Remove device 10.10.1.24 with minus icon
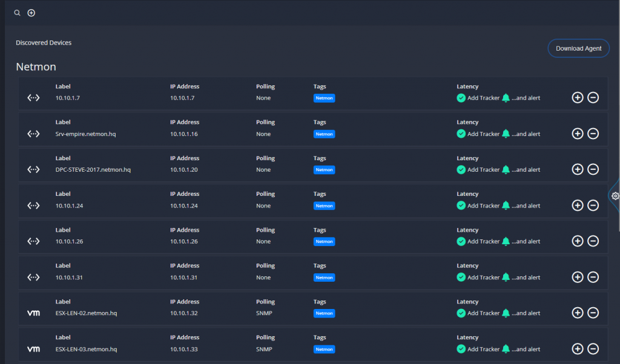This screenshot has height=364, width=620. click(593, 206)
